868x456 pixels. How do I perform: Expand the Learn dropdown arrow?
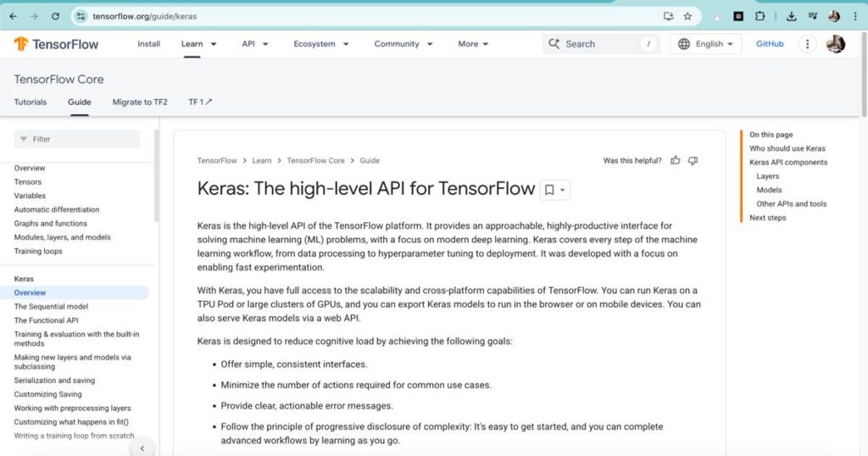pyautogui.click(x=214, y=44)
